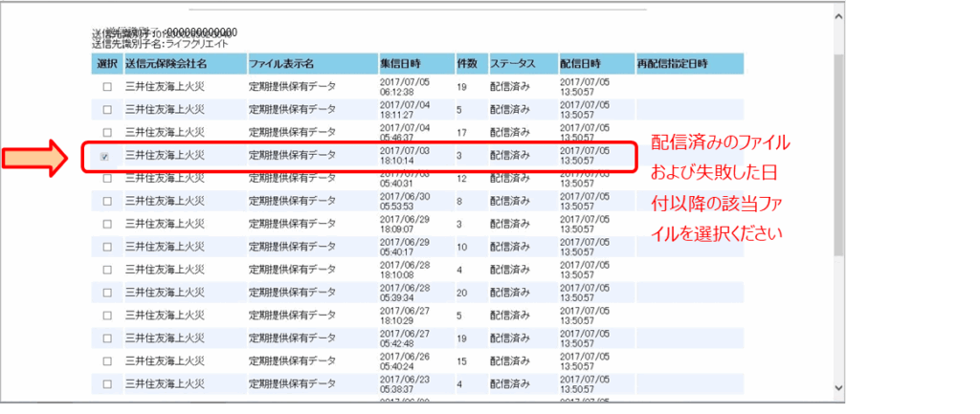
Task: Tick the checkbox for the 2017/06/23 row
Action: coord(107,384)
